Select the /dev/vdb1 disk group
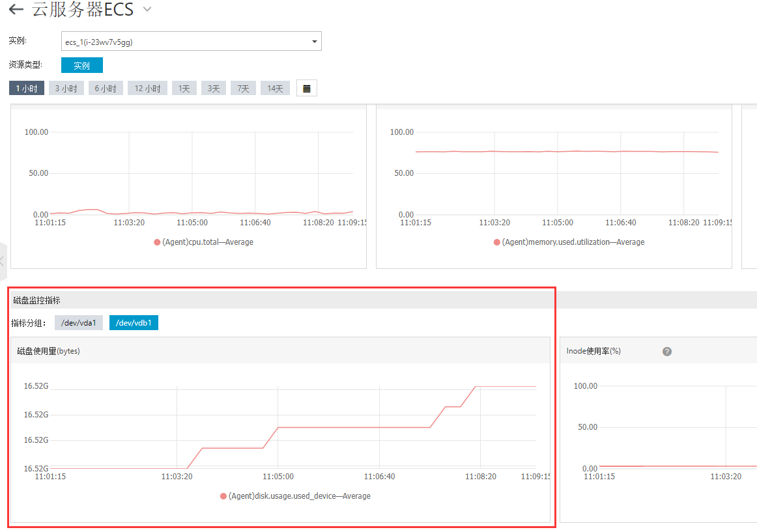The image size is (757, 532). click(x=134, y=322)
